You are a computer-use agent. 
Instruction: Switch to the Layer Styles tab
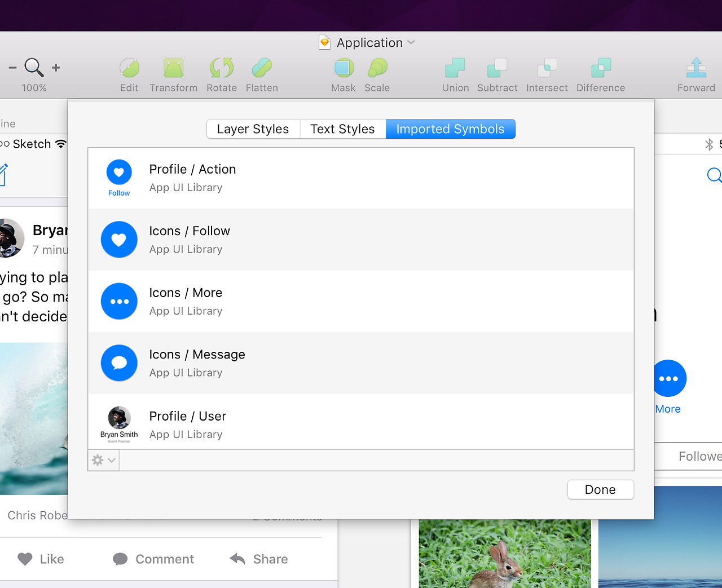tap(253, 129)
